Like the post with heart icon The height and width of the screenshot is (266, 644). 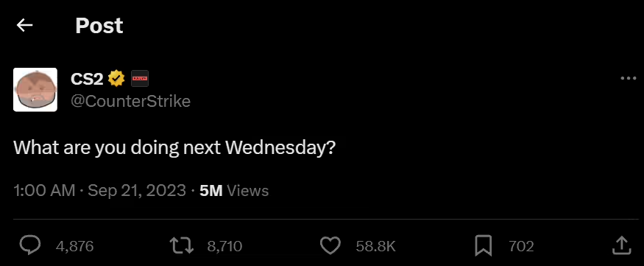330,246
